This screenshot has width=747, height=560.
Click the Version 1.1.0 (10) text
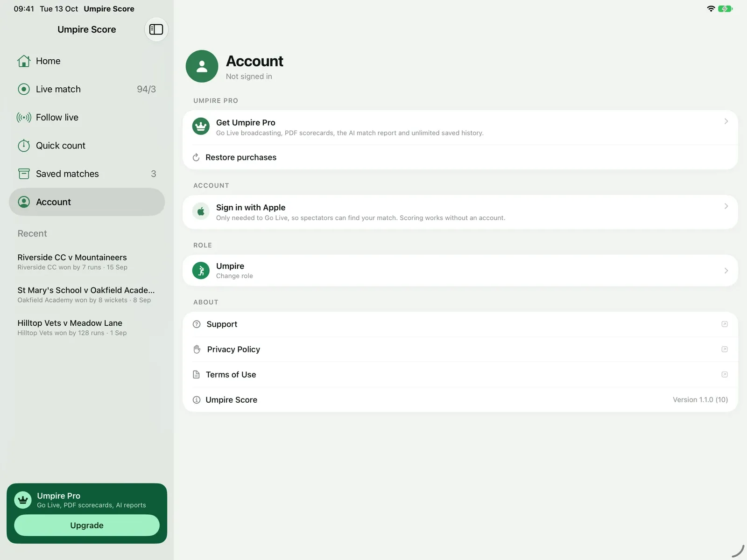[700, 400]
